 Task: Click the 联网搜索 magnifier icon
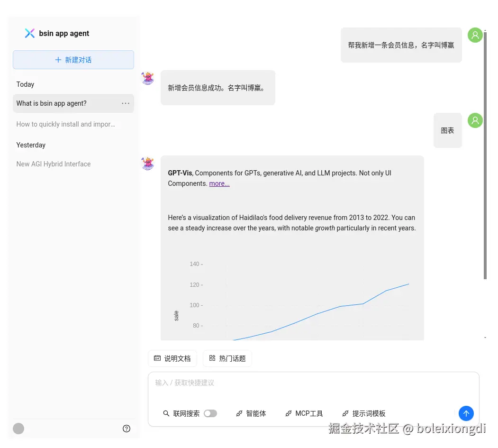[166, 413]
